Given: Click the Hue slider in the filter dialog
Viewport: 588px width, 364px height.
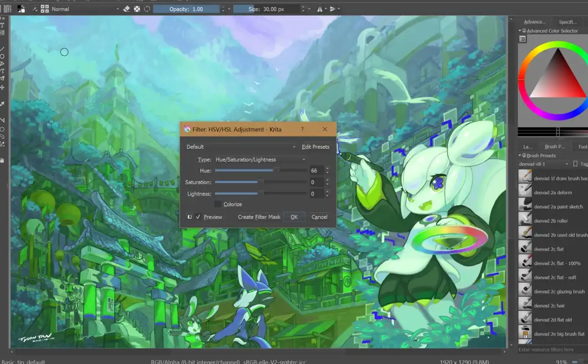Looking at the screenshot, I should pos(261,171).
